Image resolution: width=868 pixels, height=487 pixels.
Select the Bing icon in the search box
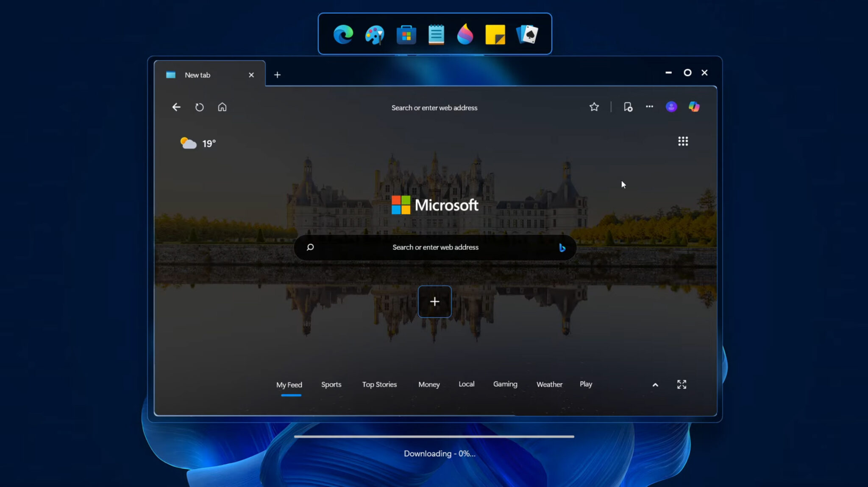(562, 247)
